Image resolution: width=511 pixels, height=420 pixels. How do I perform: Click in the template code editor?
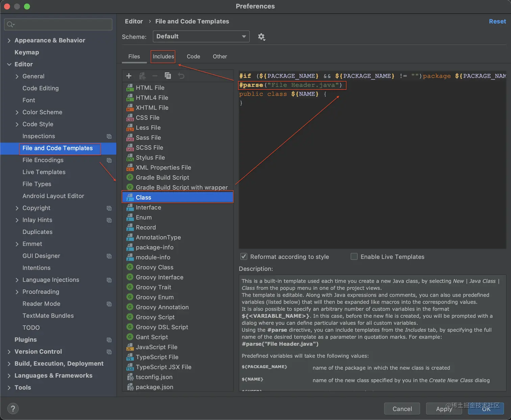(x=372, y=159)
